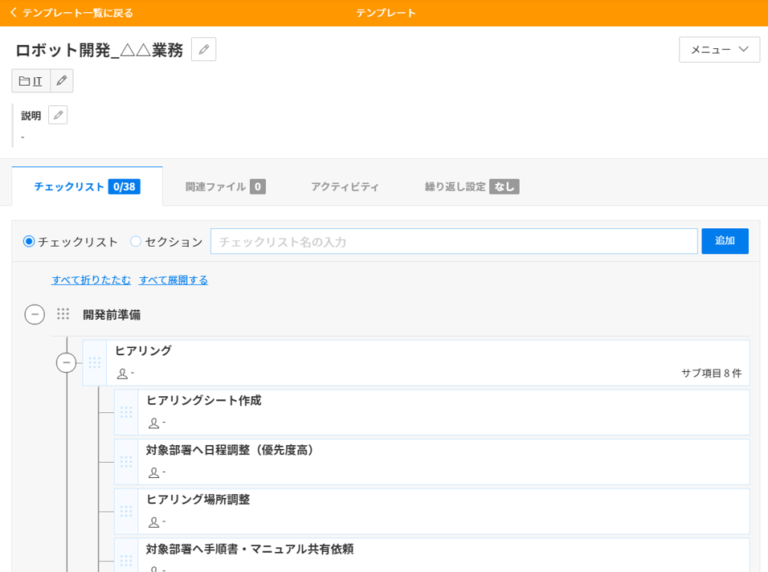Collapse the 開発前準備 section

coord(35,314)
